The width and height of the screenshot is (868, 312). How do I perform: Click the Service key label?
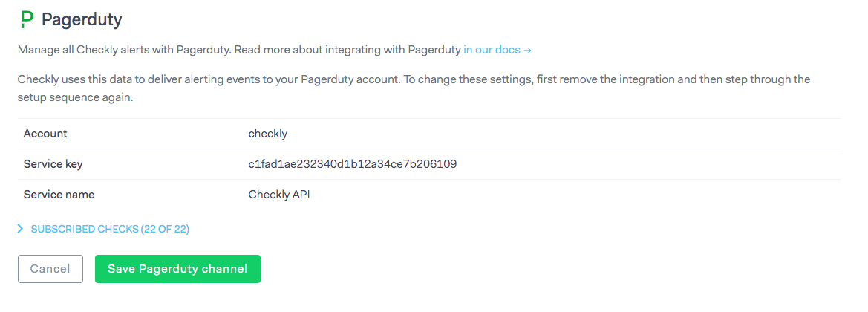(x=53, y=164)
